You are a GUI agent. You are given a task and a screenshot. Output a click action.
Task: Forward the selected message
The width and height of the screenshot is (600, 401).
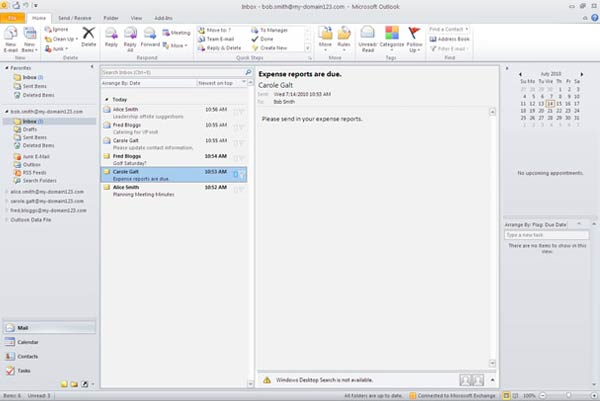(150, 37)
